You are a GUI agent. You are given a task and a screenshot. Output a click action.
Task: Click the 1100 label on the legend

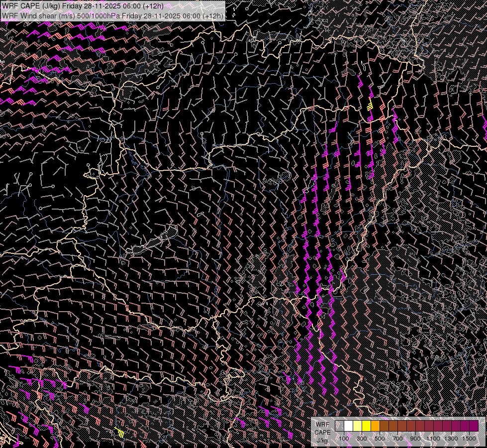[x=433, y=439]
